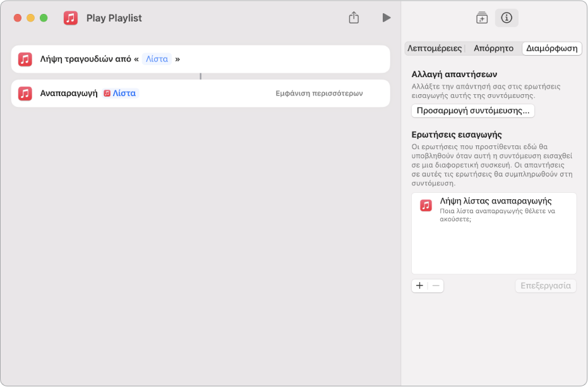Viewport: 588px width, 387px height.
Task: Click the Play Playlist Music app icon
Action: tap(71, 18)
